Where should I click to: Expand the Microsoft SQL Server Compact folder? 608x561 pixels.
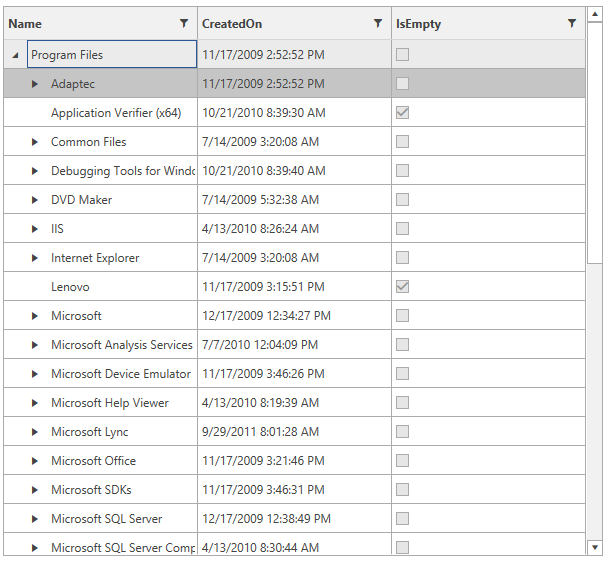[35, 548]
